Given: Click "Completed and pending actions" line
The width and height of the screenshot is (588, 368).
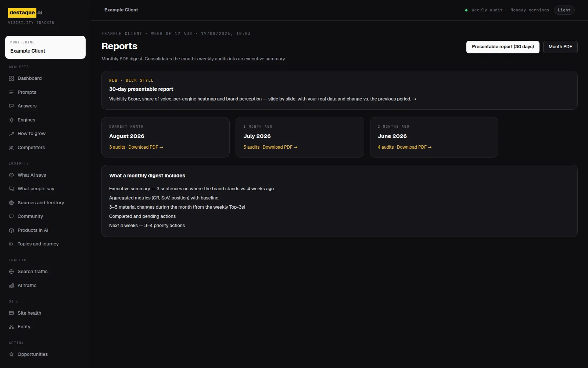Looking at the screenshot, I should click(x=142, y=216).
